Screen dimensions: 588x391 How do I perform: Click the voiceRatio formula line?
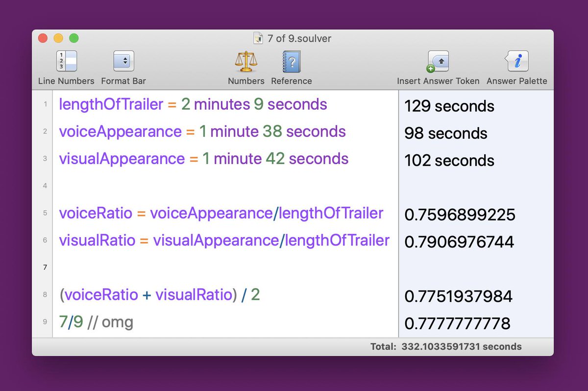point(221,213)
